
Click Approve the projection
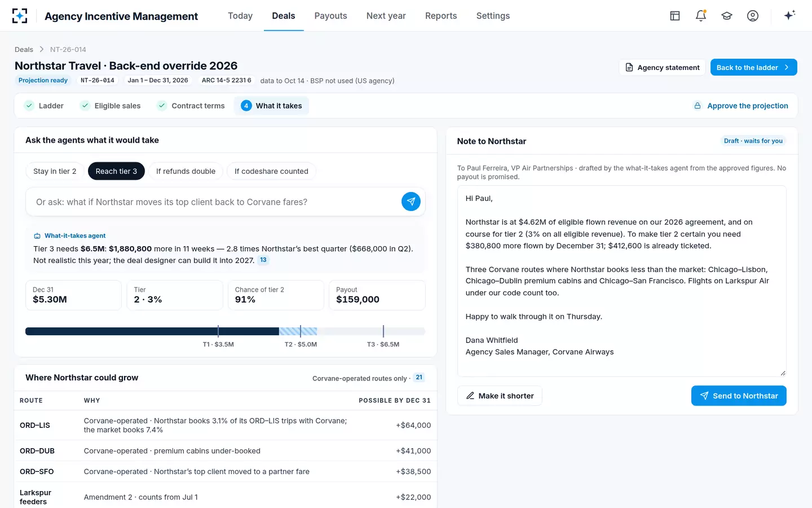point(741,106)
